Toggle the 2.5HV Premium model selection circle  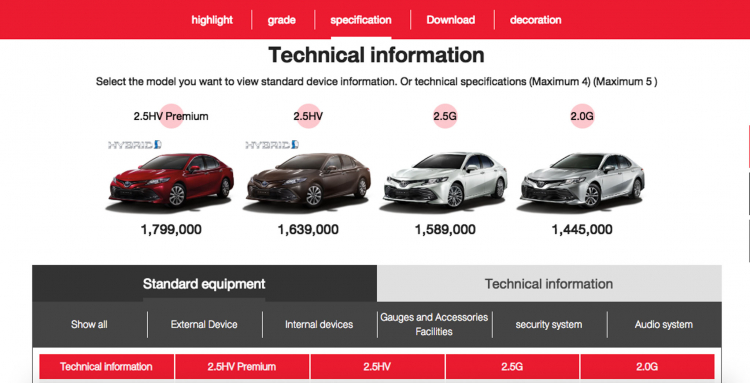point(171,116)
